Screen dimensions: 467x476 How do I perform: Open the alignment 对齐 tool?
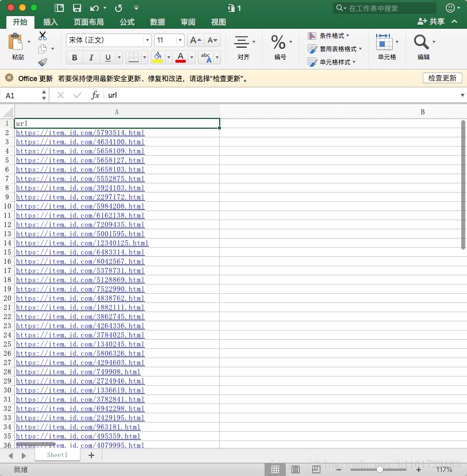pyautogui.click(x=242, y=42)
